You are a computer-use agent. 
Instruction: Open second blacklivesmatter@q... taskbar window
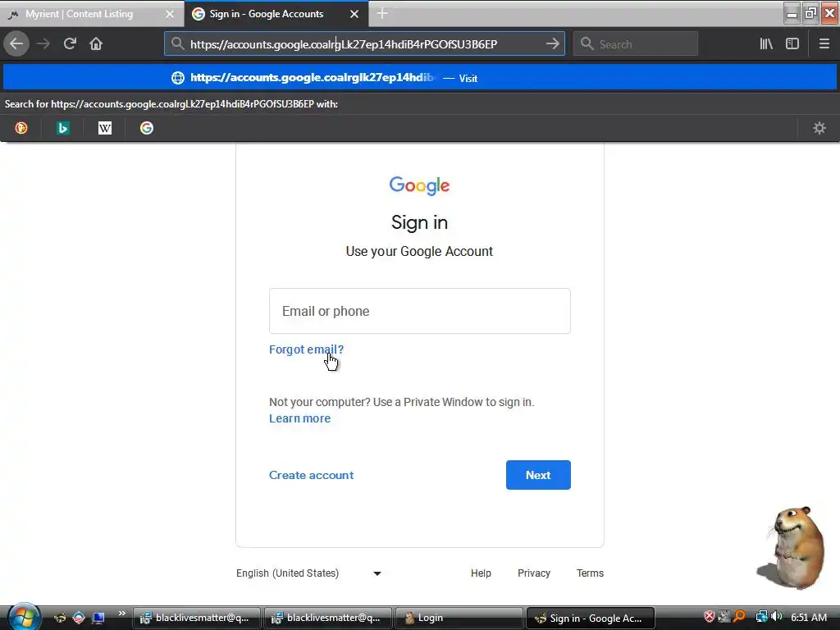(327, 618)
